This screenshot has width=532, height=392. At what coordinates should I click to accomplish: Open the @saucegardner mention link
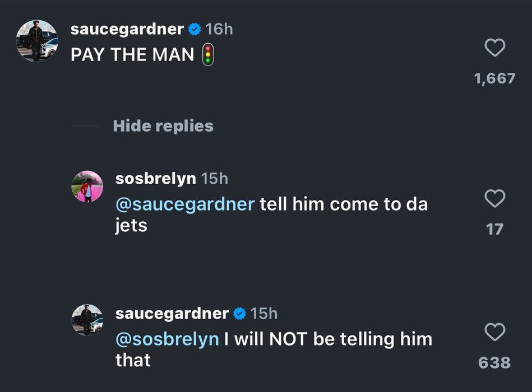coord(185,204)
